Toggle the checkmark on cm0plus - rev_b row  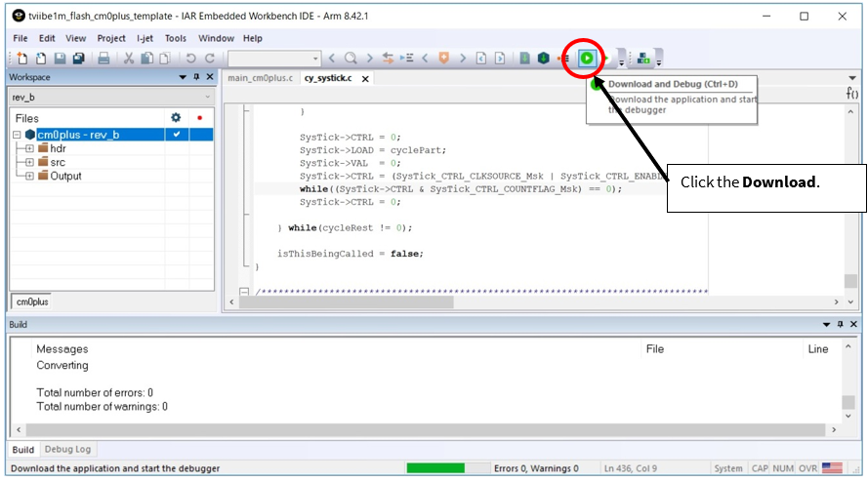177,135
